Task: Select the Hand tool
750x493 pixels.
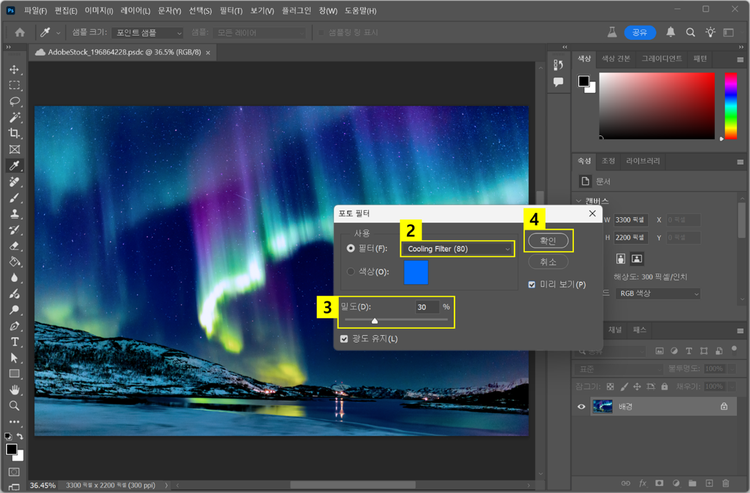Action: 14,390
